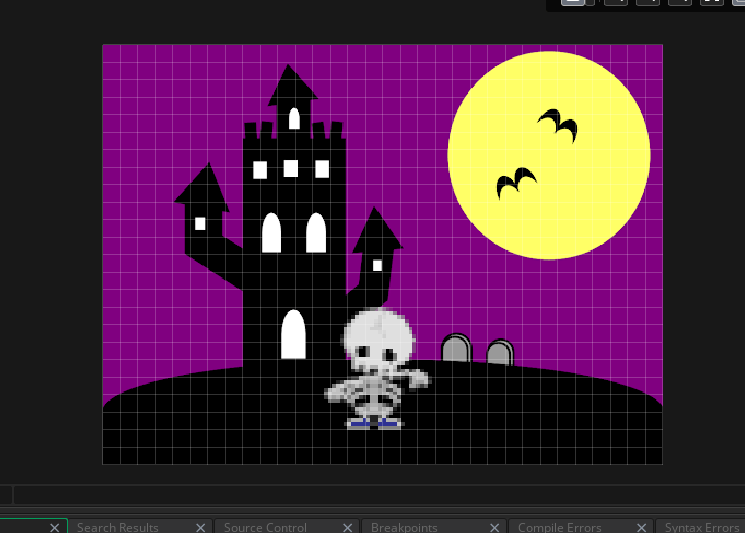Close the Search Results tab
This screenshot has width=745, height=533.
(x=201, y=528)
